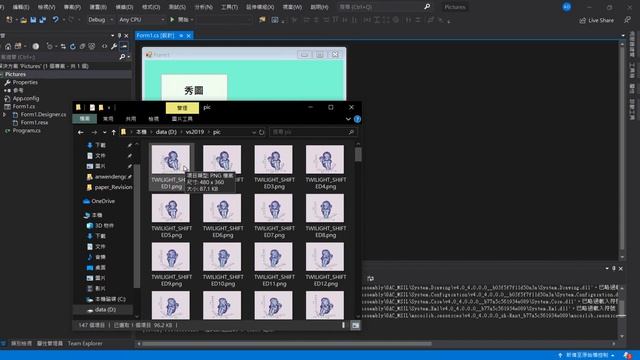The height and width of the screenshot is (360, 640).
Task: Open the View ribbon tab in File Explorer
Action: [x=153, y=119]
